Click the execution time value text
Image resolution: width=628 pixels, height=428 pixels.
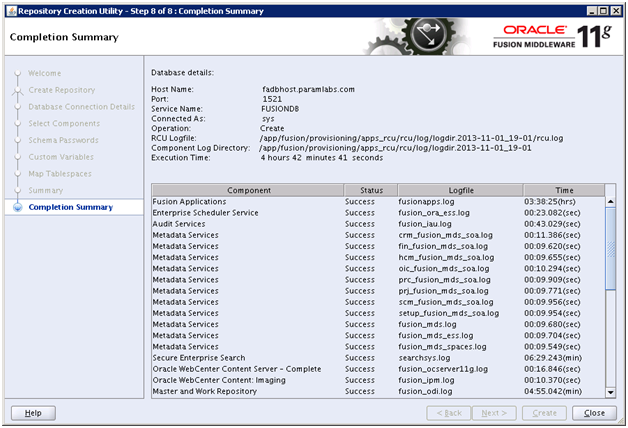coord(322,158)
